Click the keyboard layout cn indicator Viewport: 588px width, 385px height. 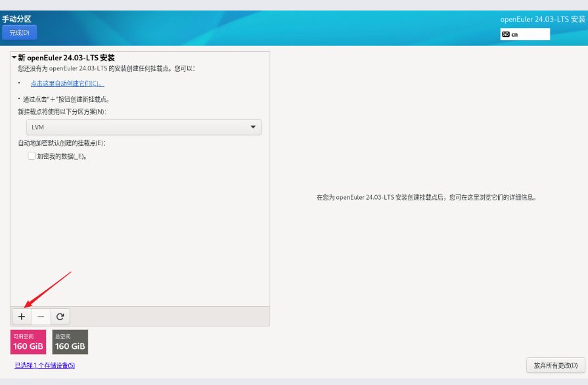[525, 34]
